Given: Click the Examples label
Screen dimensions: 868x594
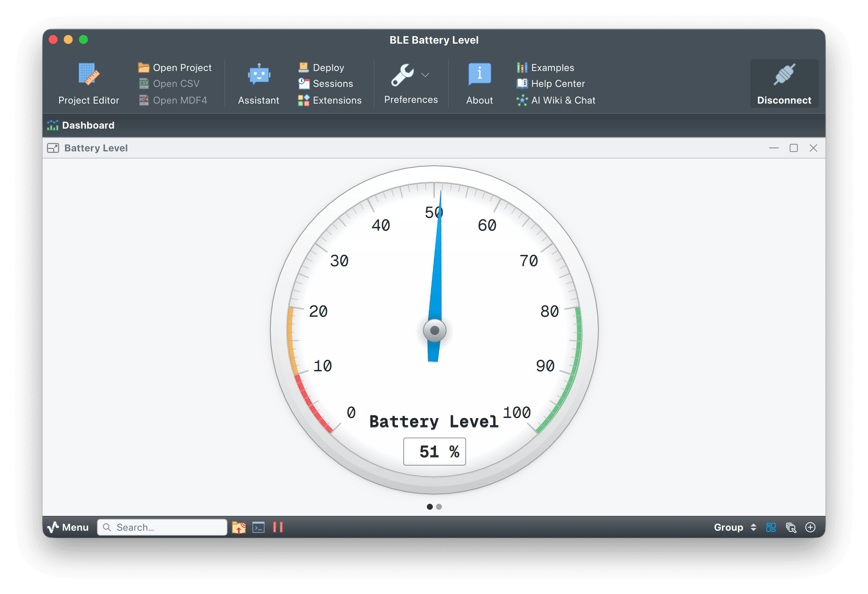Looking at the screenshot, I should (553, 68).
